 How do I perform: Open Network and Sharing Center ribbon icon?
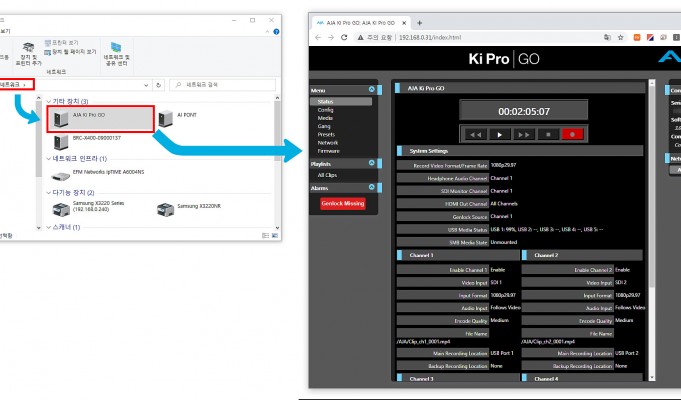click(116, 54)
